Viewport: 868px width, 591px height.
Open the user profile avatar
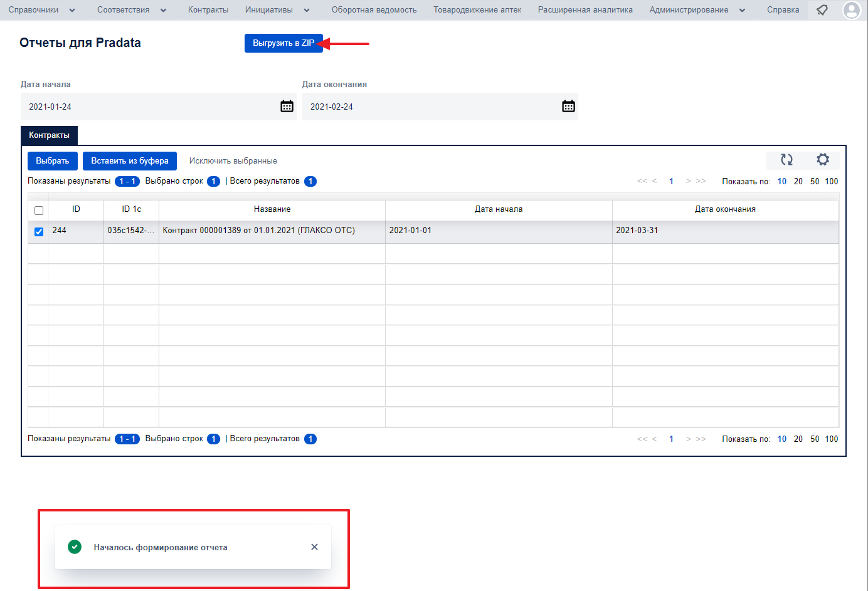[x=852, y=10]
